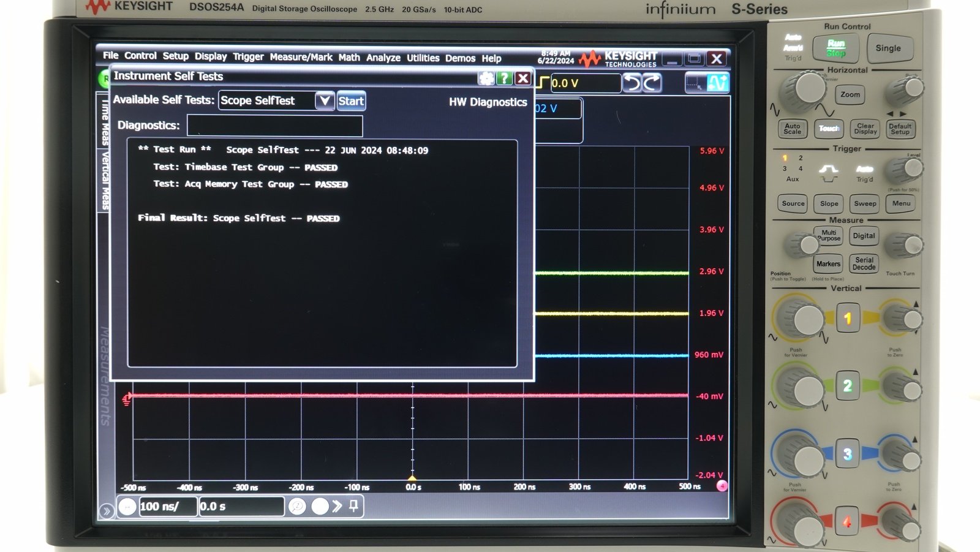Open the Demos menu

[460, 58]
